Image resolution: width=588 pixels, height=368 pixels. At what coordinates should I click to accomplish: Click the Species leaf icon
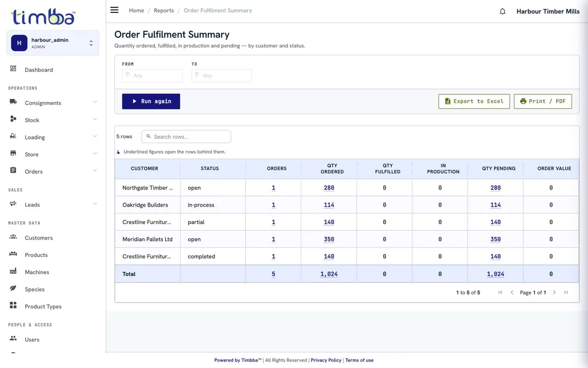click(x=13, y=288)
